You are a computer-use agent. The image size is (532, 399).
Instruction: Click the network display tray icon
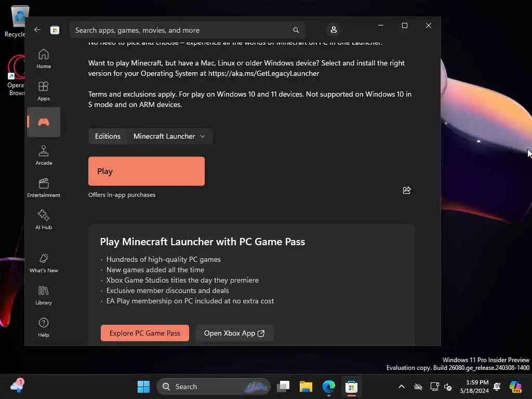point(434,387)
